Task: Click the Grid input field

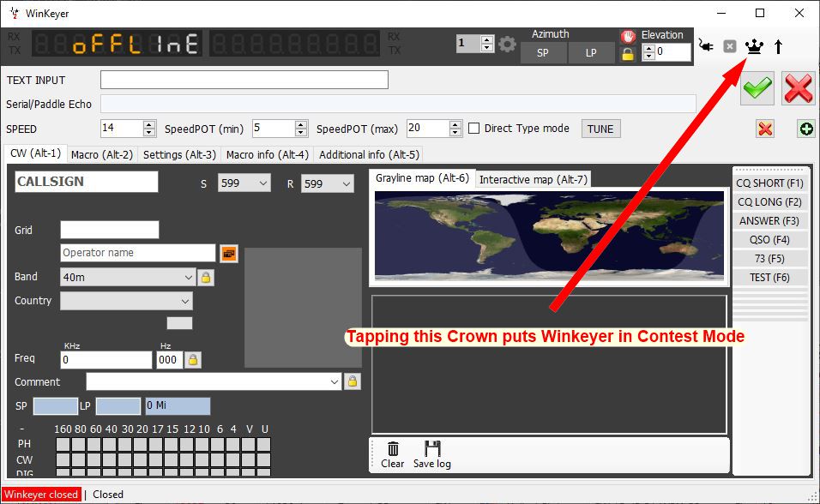Action: (109, 230)
